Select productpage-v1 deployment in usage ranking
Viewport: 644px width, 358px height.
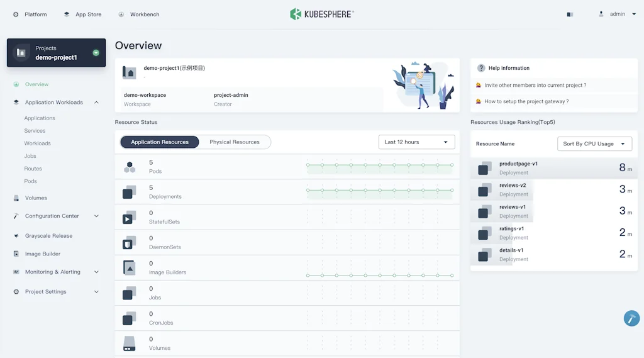[x=518, y=164]
